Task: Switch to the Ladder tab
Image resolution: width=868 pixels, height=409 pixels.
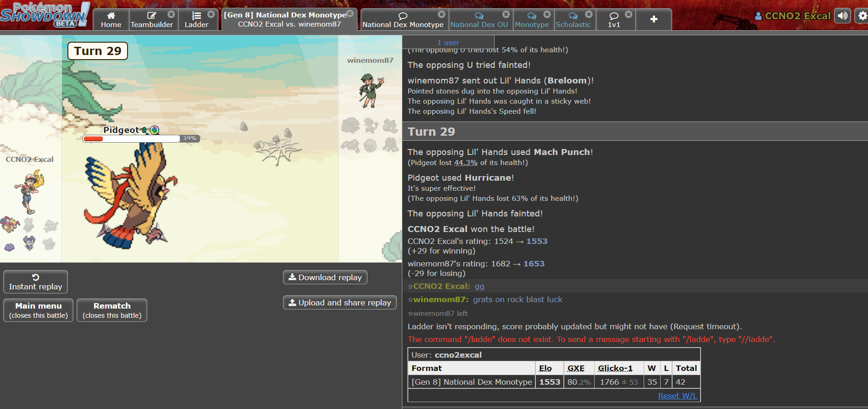Action: click(x=196, y=20)
